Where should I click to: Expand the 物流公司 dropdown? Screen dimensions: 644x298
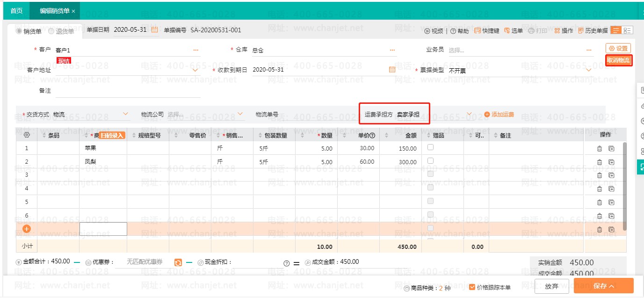[x=240, y=114]
